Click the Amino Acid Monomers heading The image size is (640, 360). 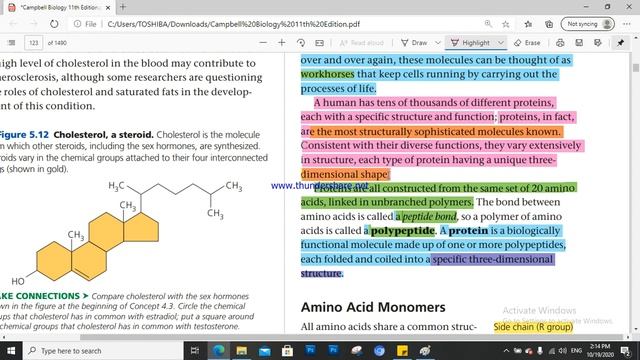373,307
